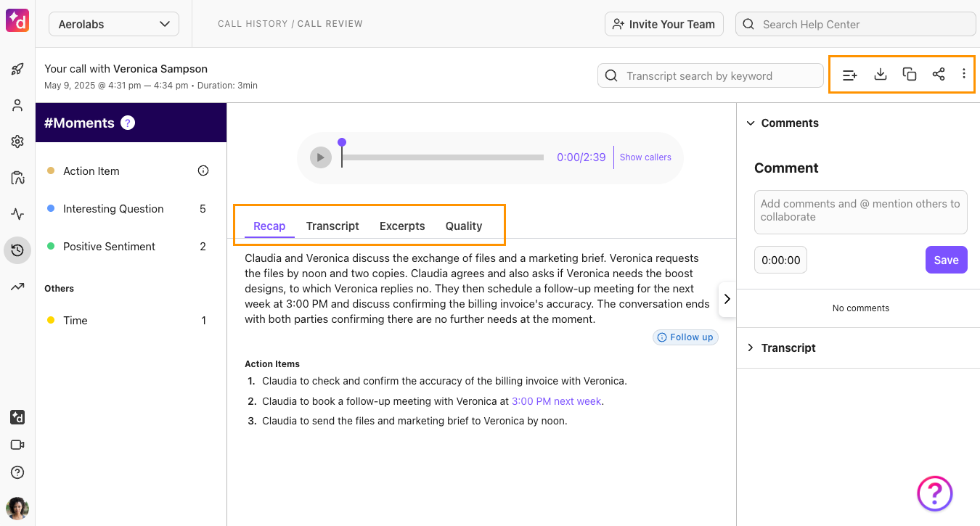Click Show callers link

tap(645, 157)
